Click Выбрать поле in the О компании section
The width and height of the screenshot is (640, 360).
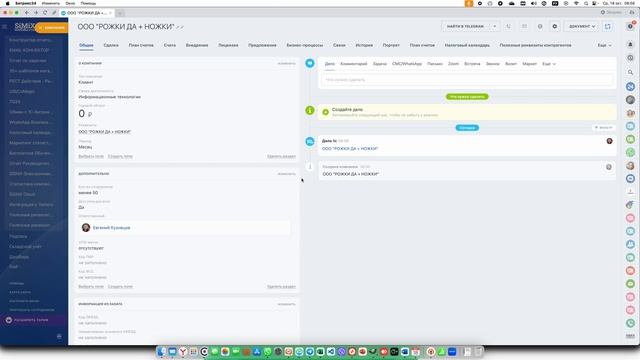tap(91, 156)
